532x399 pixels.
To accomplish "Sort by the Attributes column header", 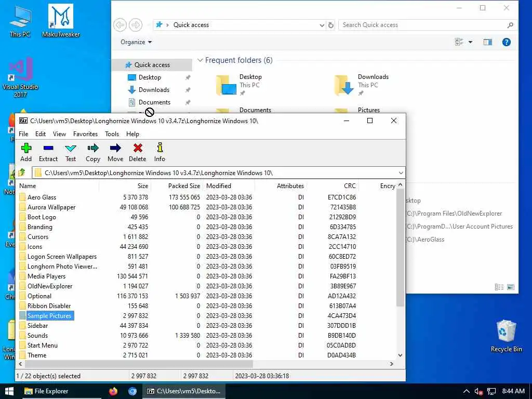I will [x=281, y=186].
